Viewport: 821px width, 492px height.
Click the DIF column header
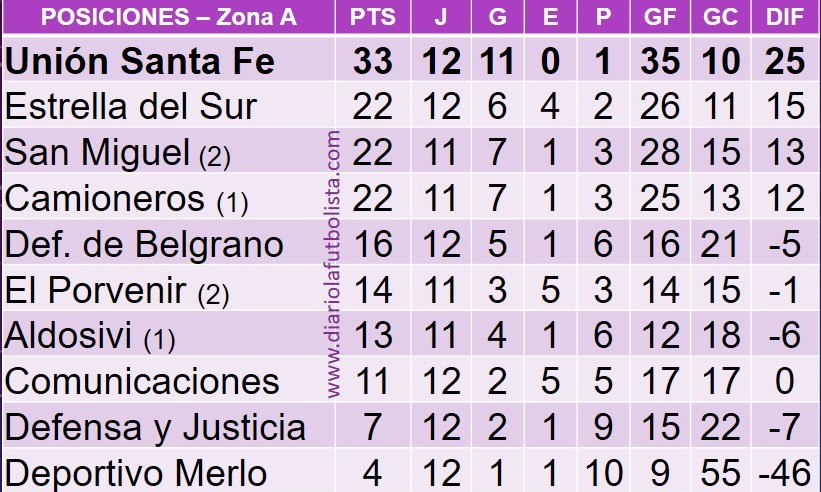(x=785, y=17)
